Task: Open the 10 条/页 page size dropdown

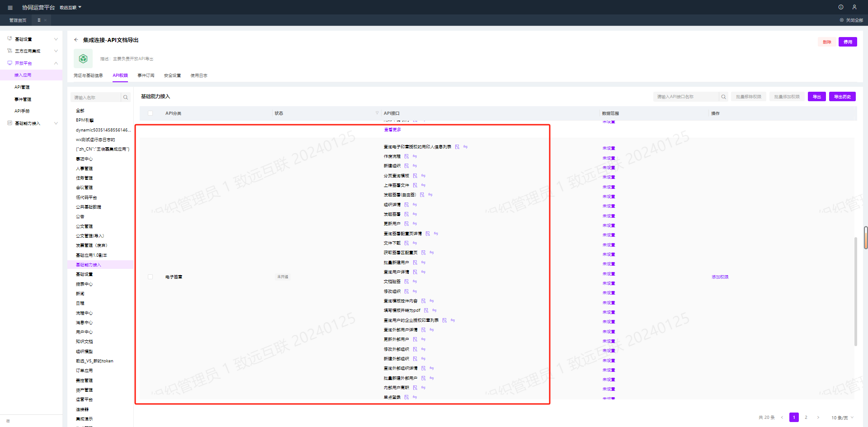Action: click(x=842, y=418)
